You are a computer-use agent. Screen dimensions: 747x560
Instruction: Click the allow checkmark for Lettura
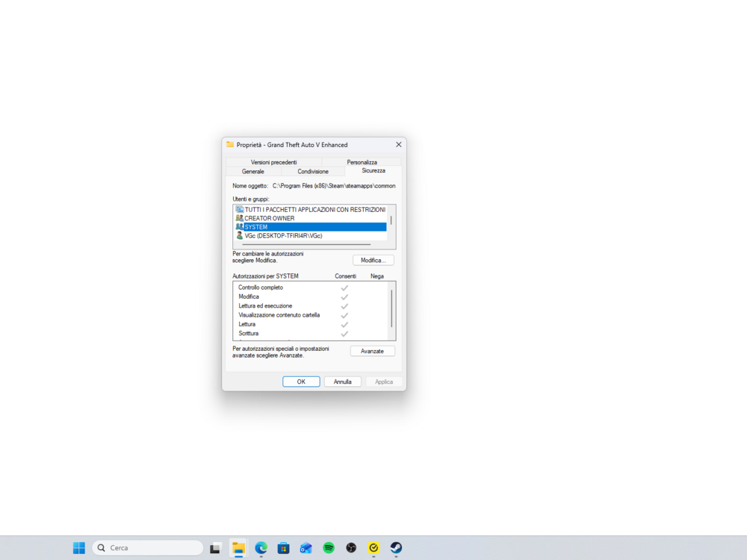point(344,324)
